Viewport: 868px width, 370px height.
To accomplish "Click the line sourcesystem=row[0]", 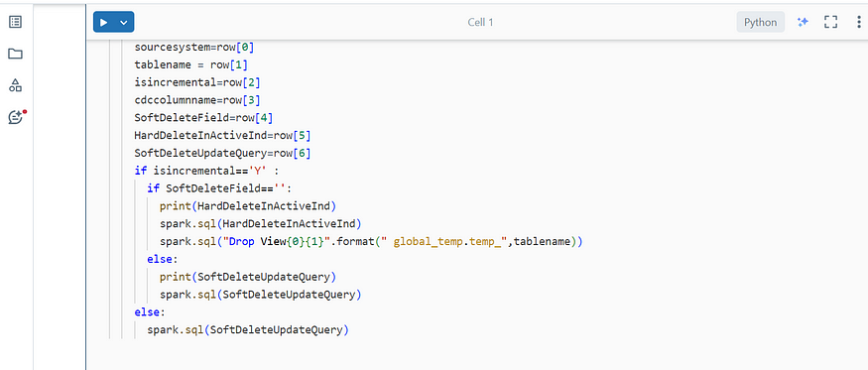I will click(x=193, y=47).
